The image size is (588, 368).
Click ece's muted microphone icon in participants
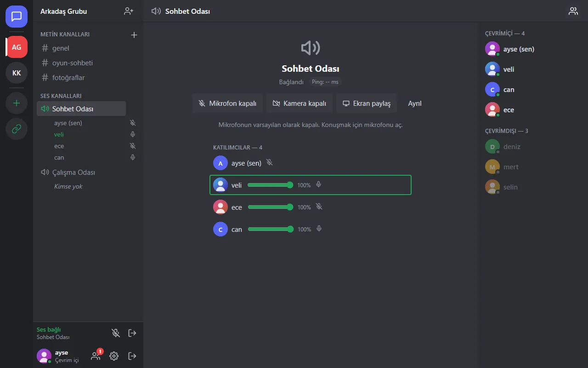pos(319,207)
